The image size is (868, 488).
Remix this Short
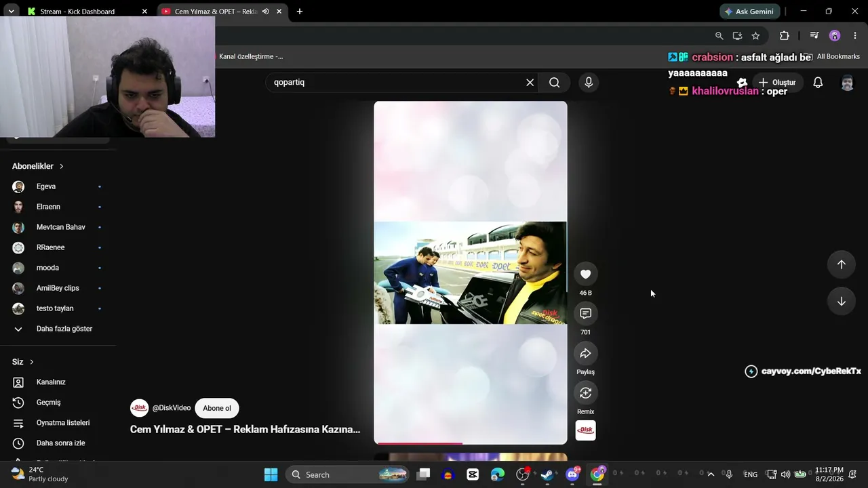pos(585,393)
